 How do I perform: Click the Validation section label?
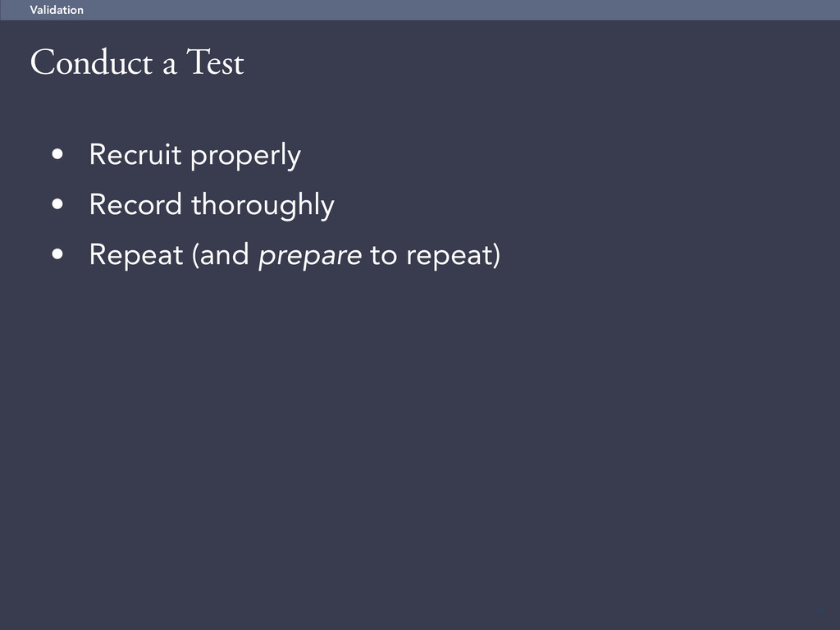[x=57, y=10]
